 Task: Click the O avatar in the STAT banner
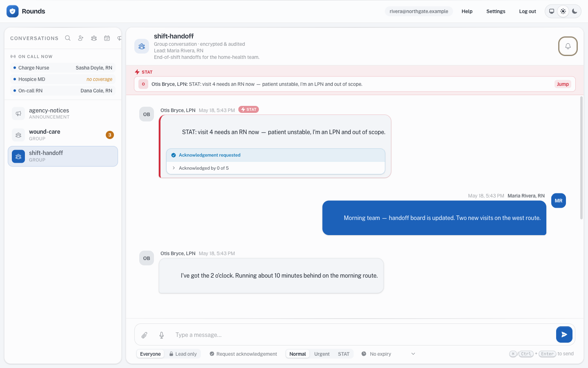pyautogui.click(x=143, y=84)
